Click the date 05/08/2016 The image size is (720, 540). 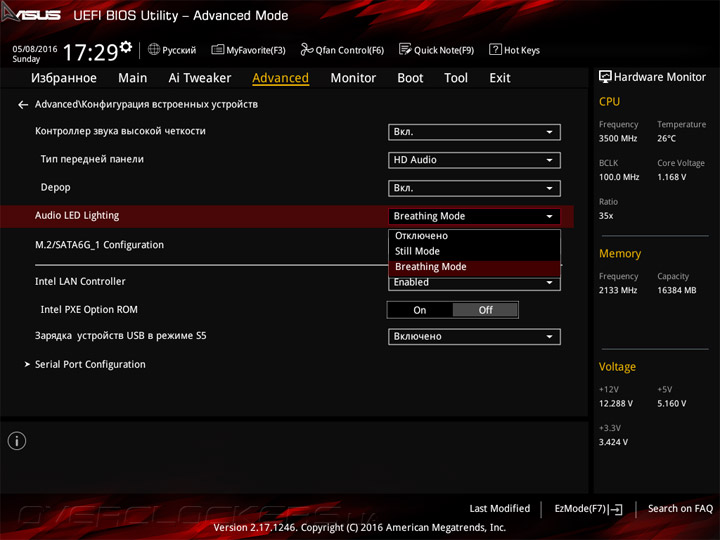pyautogui.click(x=34, y=49)
